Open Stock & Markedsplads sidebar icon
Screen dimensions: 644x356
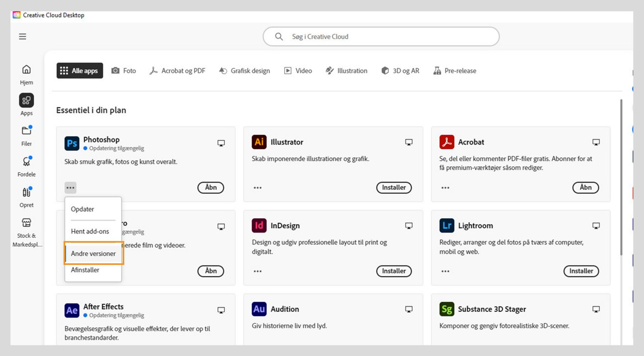pos(26,232)
